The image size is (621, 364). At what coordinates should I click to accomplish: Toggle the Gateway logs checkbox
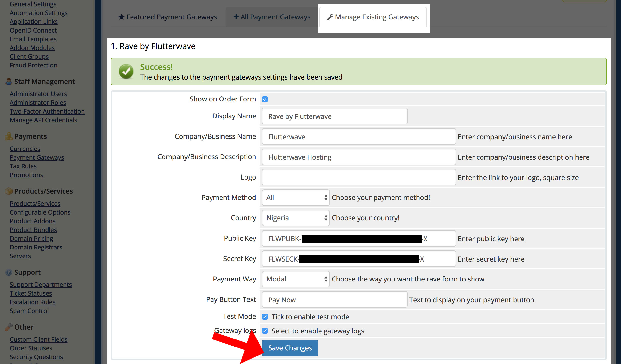pyautogui.click(x=265, y=331)
